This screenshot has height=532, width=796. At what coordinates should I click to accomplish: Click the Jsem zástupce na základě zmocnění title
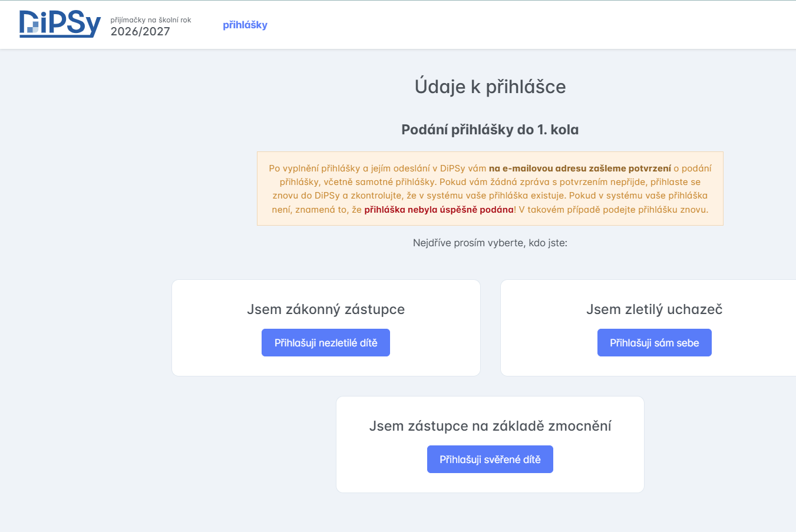pyautogui.click(x=490, y=426)
